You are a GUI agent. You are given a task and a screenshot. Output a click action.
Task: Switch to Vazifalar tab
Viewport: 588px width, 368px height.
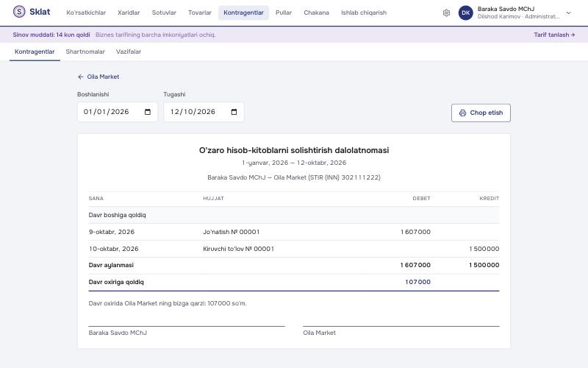(x=129, y=52)
